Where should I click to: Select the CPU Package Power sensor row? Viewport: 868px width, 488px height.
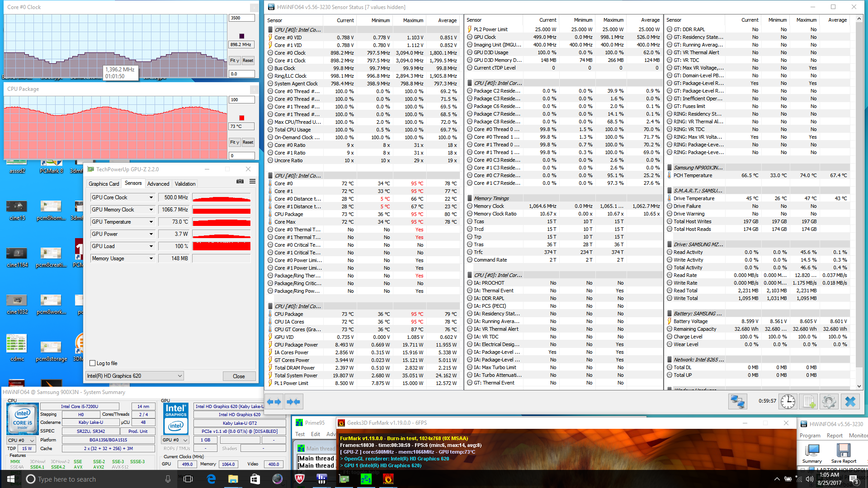363,345
